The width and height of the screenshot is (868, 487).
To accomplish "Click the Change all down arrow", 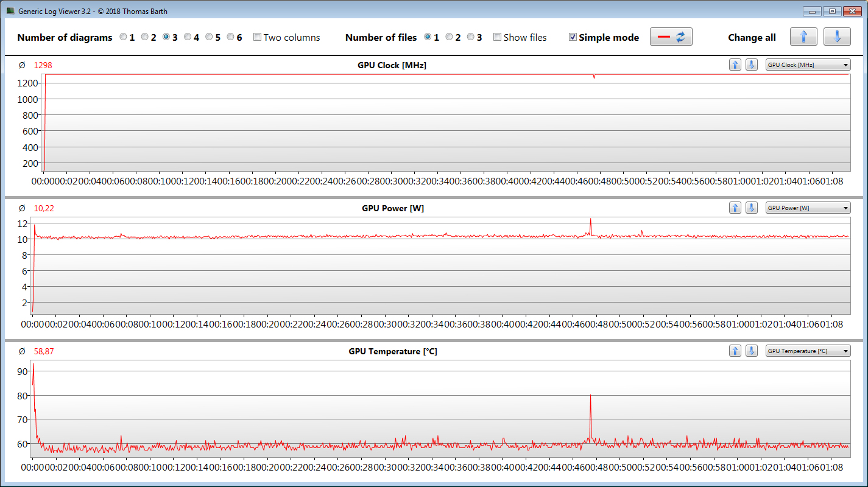I will click(837, 37).
